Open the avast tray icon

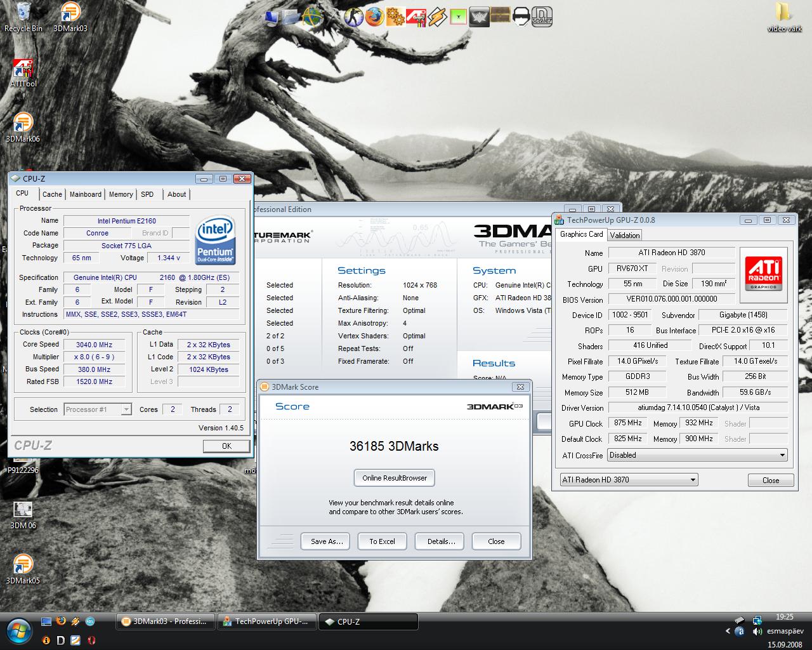739,632
